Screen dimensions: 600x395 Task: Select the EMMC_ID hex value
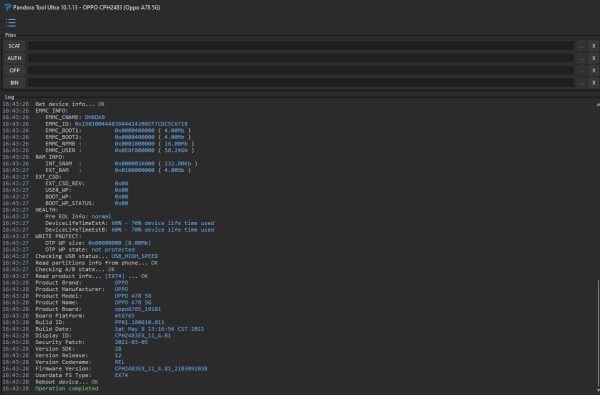point(131,124)
